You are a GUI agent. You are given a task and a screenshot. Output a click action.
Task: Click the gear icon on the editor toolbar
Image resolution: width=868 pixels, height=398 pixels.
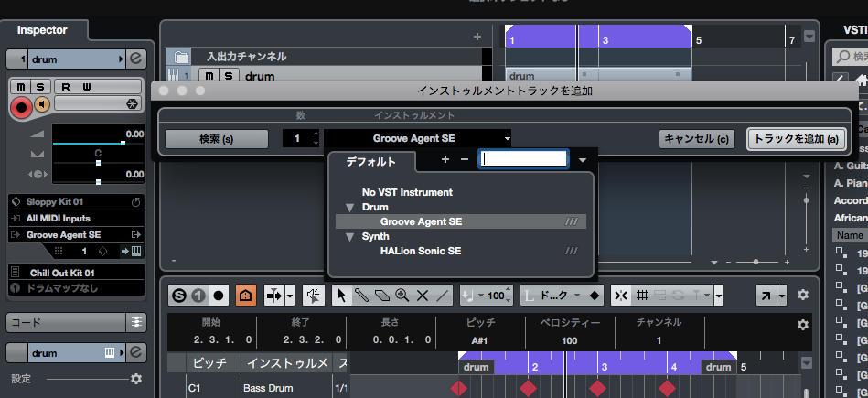click(x=803, y=295)
